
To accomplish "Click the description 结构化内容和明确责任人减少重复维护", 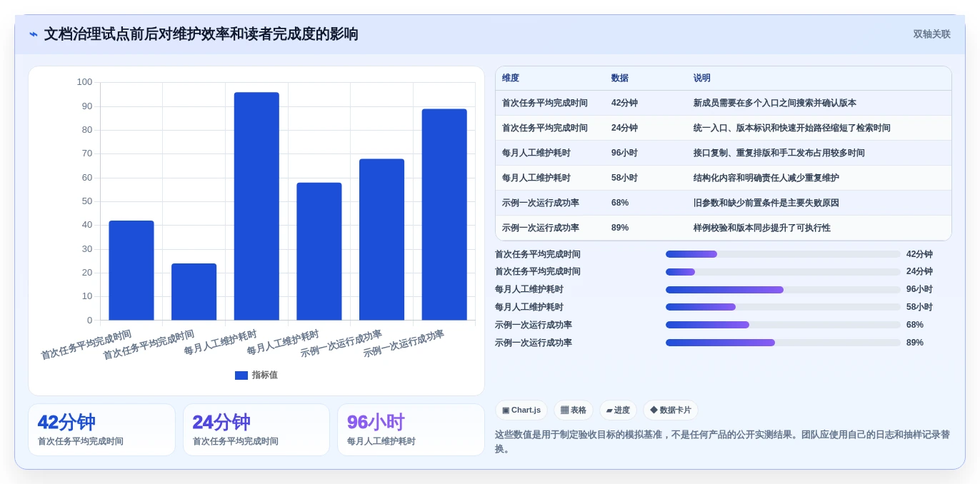I will [766, 178].
